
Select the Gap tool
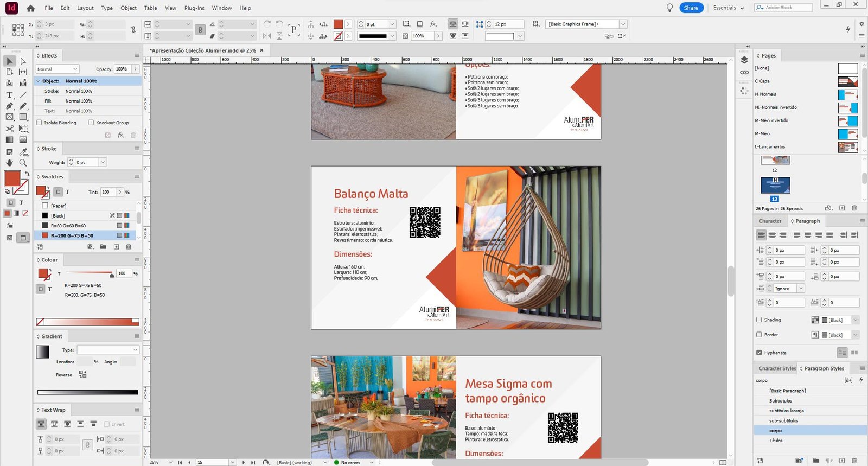click(23, 72)
